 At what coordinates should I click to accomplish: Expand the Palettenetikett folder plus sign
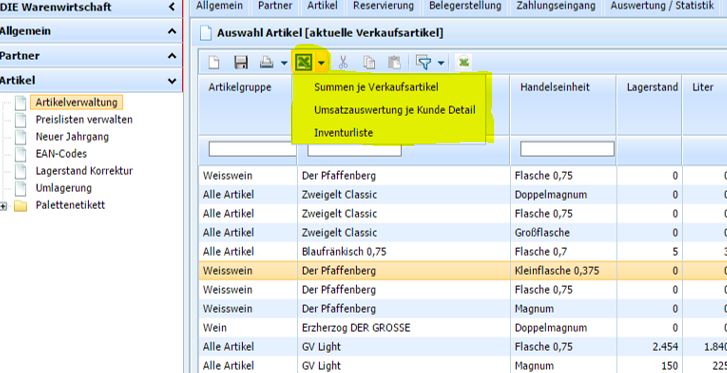pos(3,206)
